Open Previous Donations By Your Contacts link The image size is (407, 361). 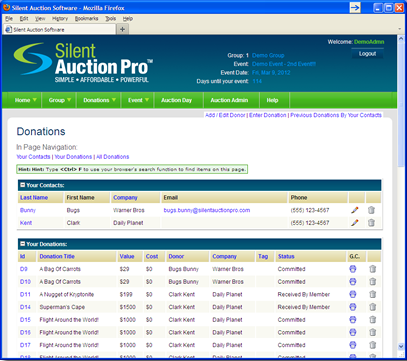pyautogui.click(x=336, y=115)
